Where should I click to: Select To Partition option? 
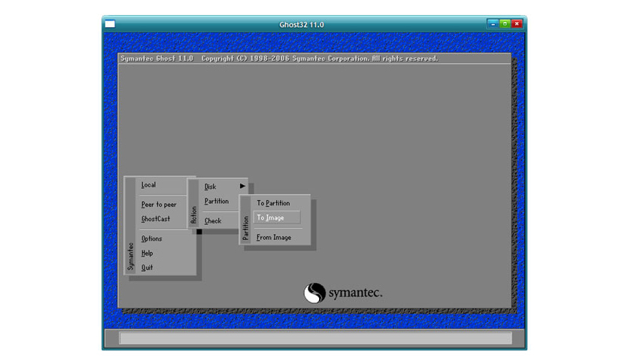[x=273, y=203]
